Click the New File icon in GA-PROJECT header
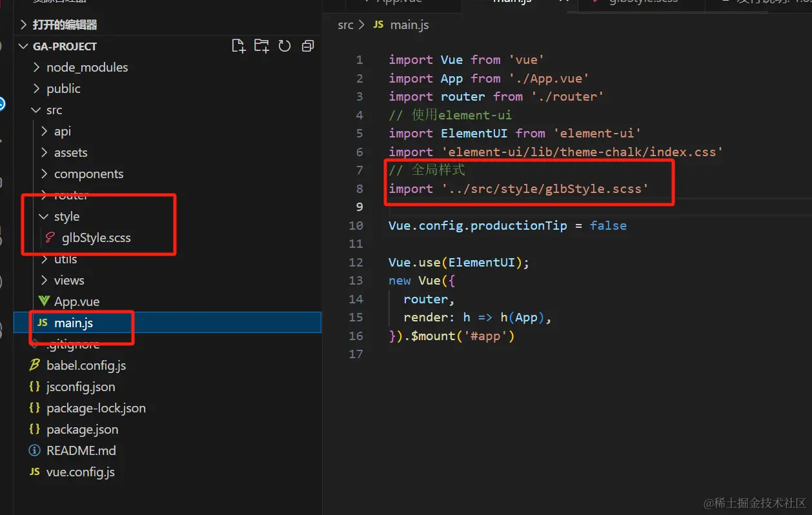Image resolution: width=812 pixels, height=515 pixels. click(x=239, y=46)
